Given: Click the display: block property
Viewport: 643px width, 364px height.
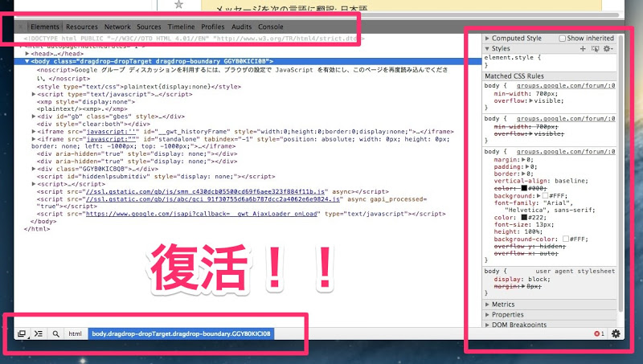Looking at the screenshot, I should (522, 279).
